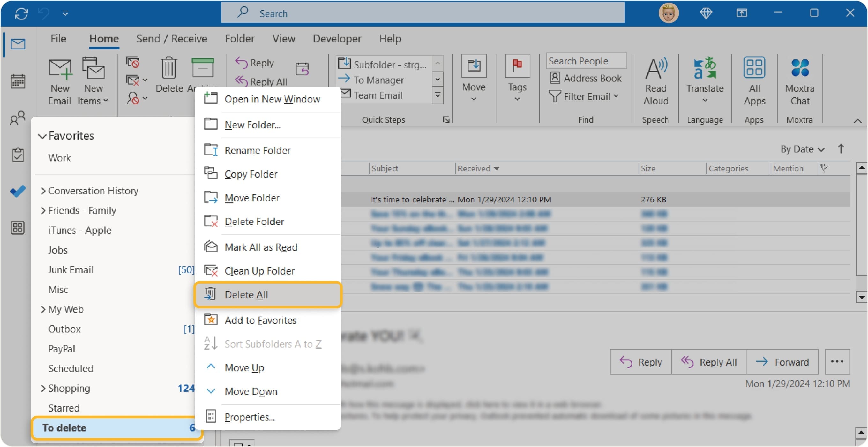Expand the Shopping folder
This screenshot has width=868, height=447.
tap(43, 388)
